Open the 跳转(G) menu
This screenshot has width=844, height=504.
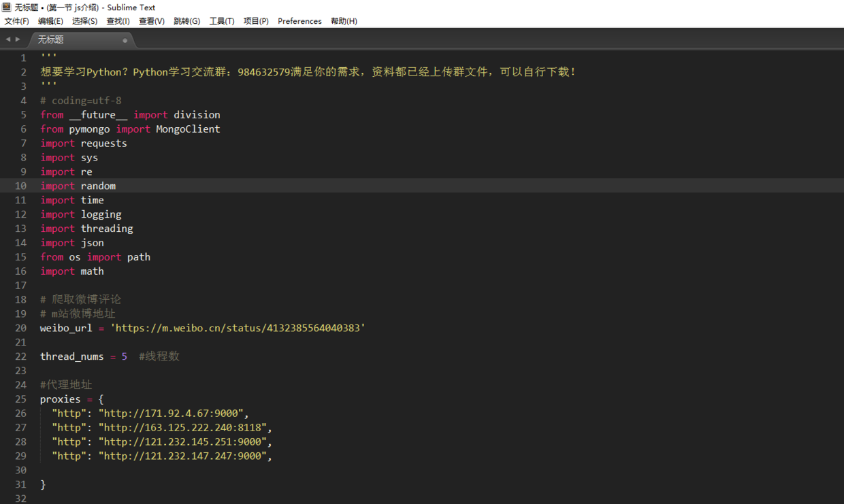pyautogui.click(x=186, y=21)
